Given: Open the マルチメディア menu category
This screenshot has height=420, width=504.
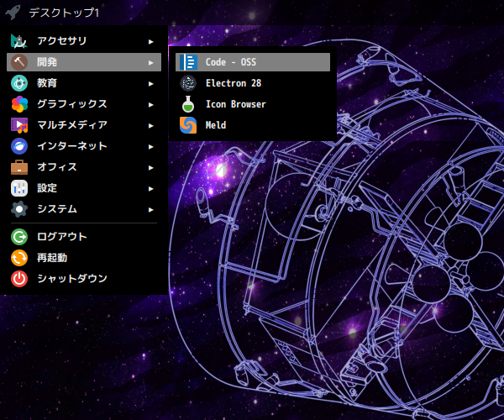Looking at the screenshot, I should point(84,125).
